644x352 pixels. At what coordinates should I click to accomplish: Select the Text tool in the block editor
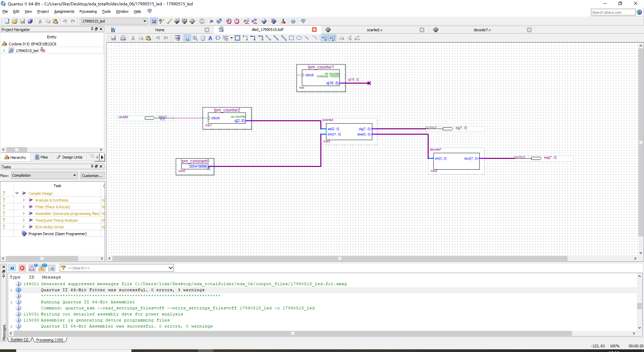click(210, 38)
